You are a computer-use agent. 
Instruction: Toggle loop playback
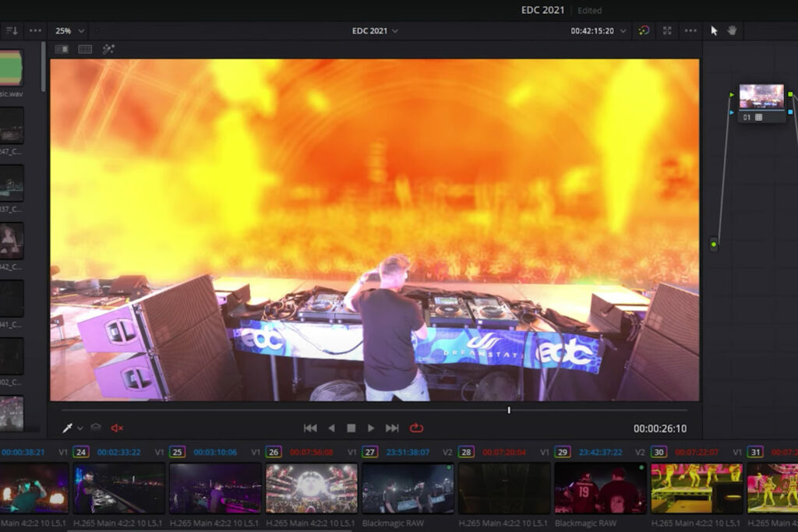coord(416,428)
